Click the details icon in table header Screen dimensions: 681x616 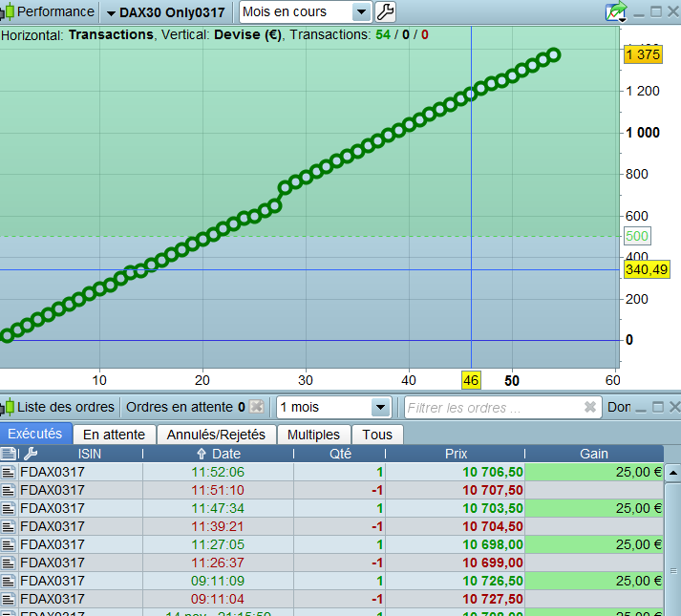[x=9, y=454]
